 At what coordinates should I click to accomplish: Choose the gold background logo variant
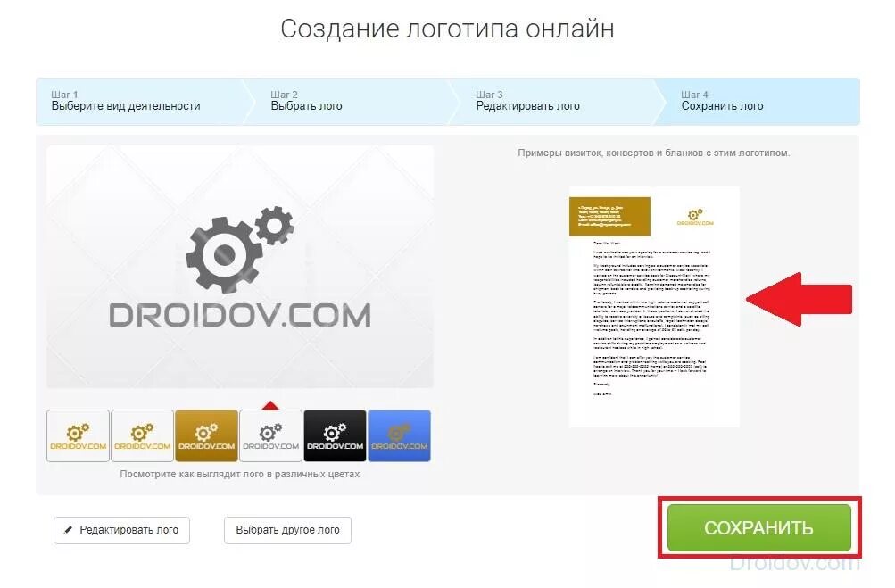click(x=207, y=435)
